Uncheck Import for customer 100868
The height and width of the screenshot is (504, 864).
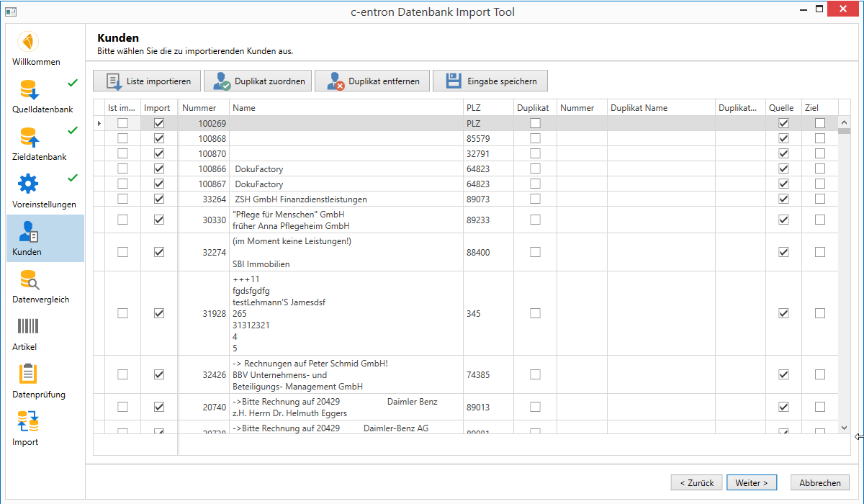159,138
